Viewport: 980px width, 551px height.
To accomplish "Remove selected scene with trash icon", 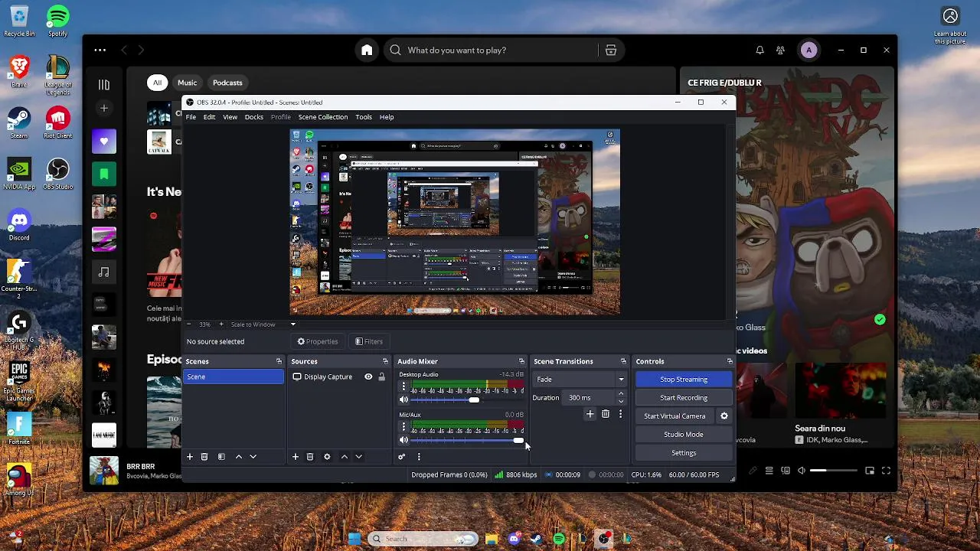I will pos(204,457).
